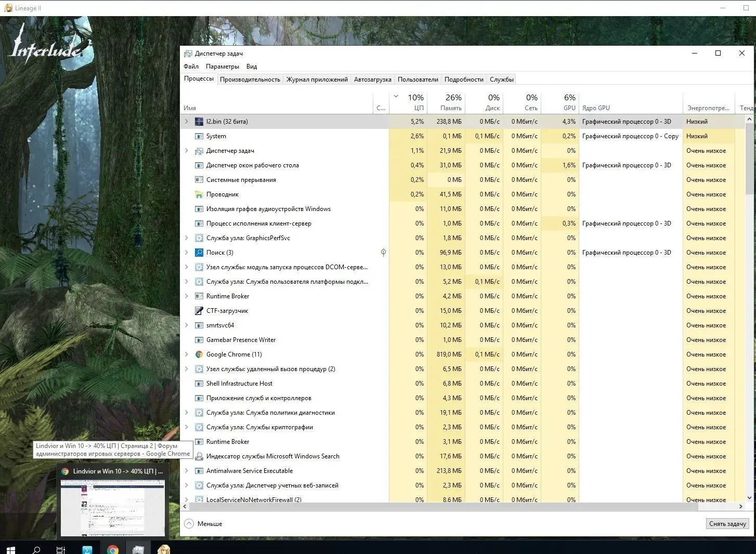Open the Параметры menu
756x554 pixels.
[223, 67]
